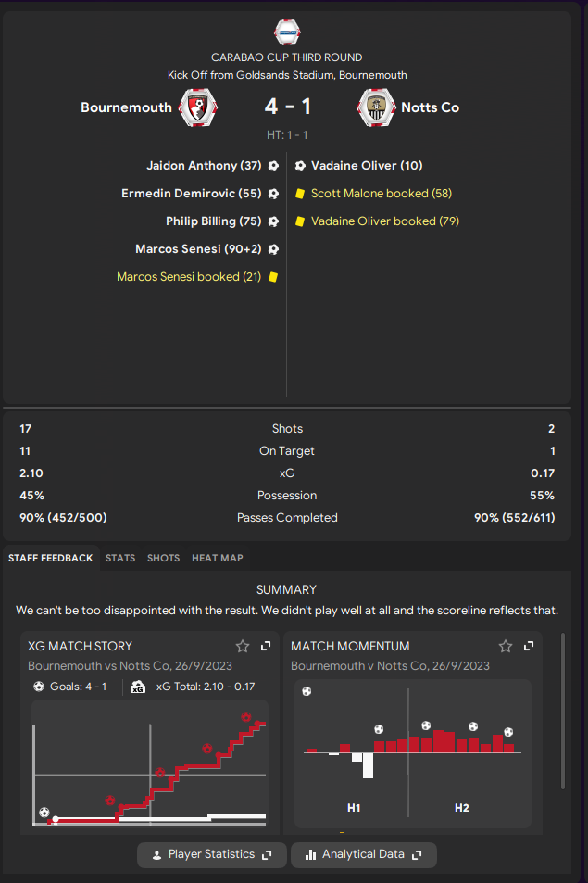Click the Carabao Cup competition logo
The width and height of the screenshot is (588, 883).
click(287, 32)
